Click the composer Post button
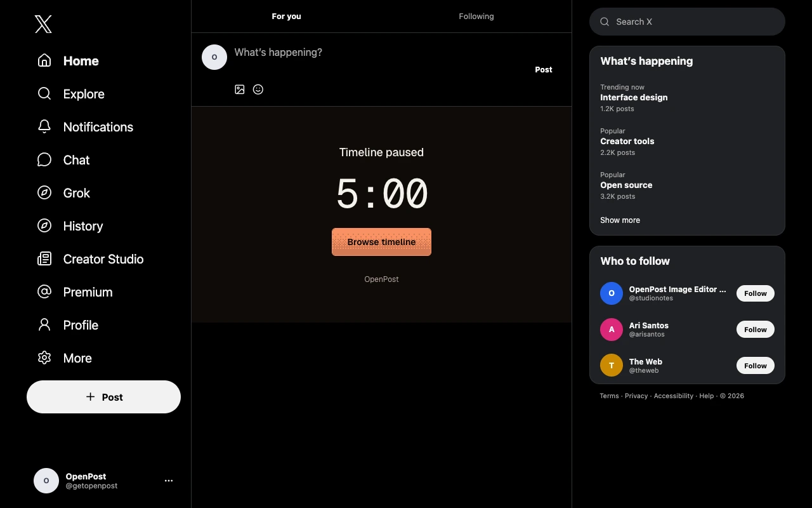Viewport: 812px width, 508px height. coord(544,70)
